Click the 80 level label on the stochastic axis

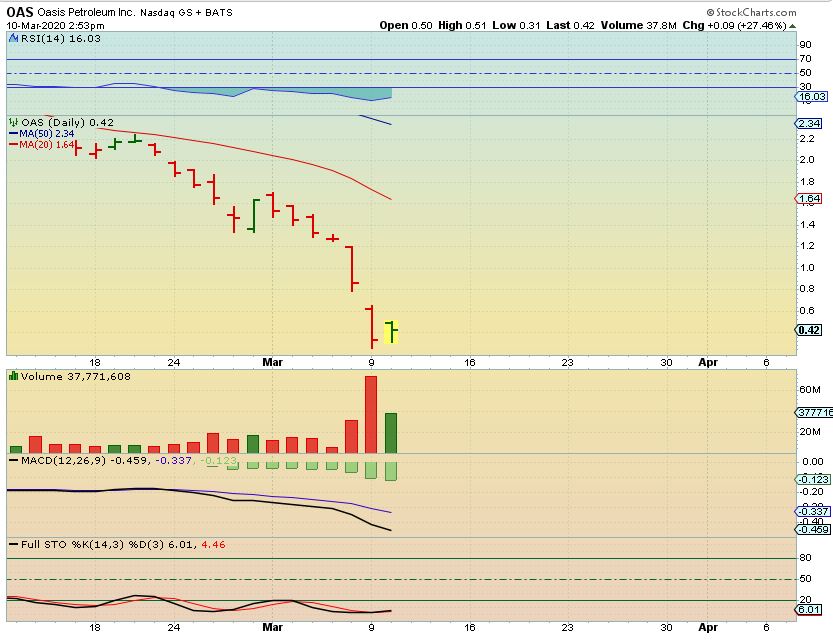click(805, 557)
